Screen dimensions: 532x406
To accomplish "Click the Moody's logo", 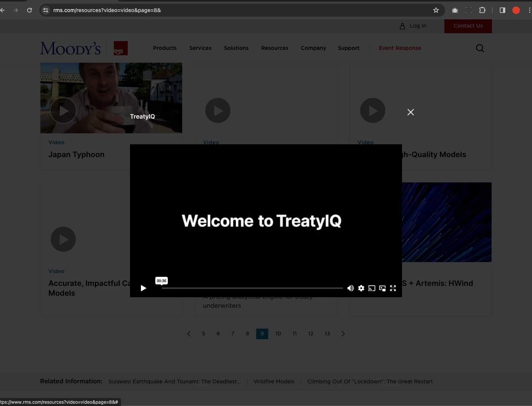I will click(x=70, y=48).
